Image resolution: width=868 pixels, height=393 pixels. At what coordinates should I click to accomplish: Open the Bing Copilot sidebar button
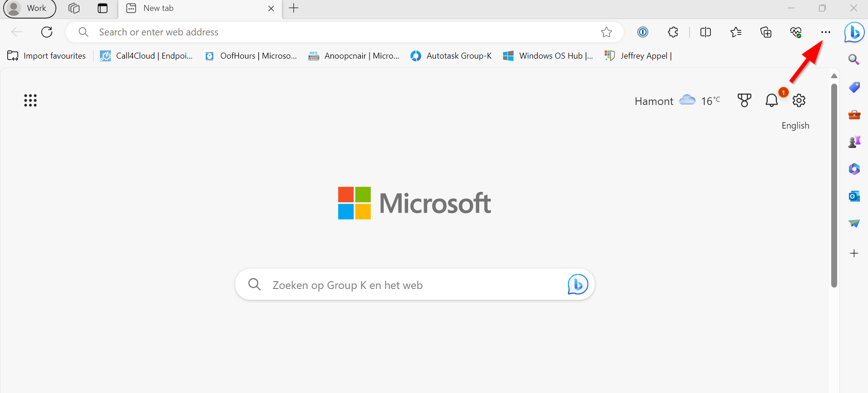pos(854,32)
